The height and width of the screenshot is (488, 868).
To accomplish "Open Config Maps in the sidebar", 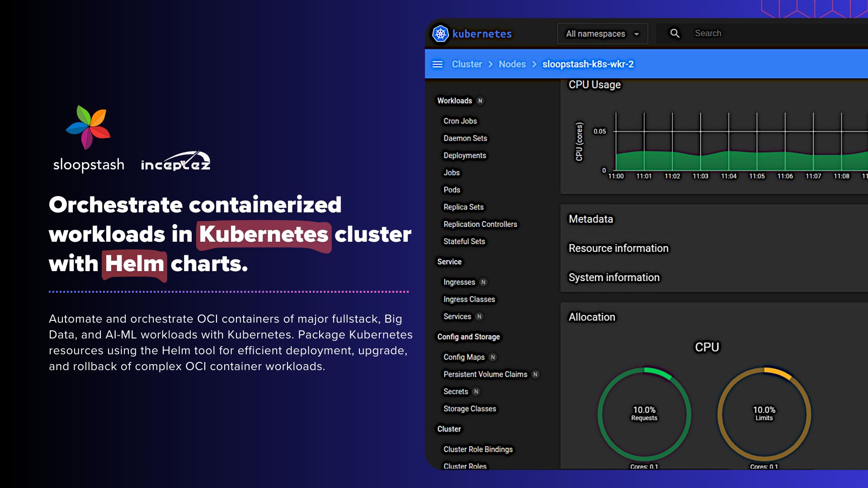I will coord(464,357).
